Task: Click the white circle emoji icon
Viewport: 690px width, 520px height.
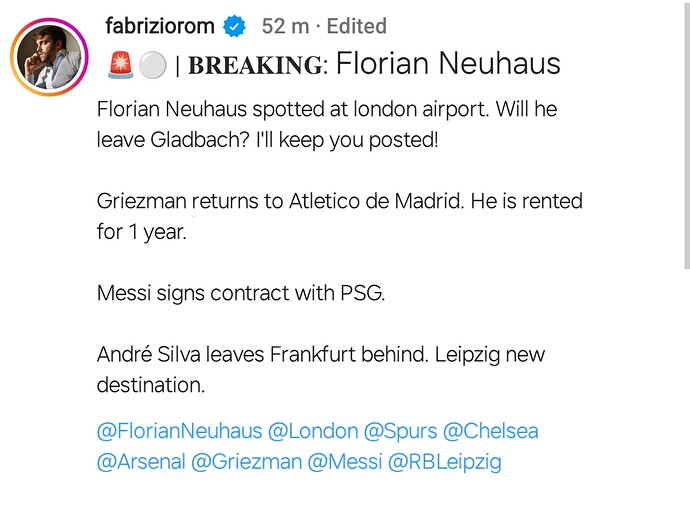Action: click(152, 66)
